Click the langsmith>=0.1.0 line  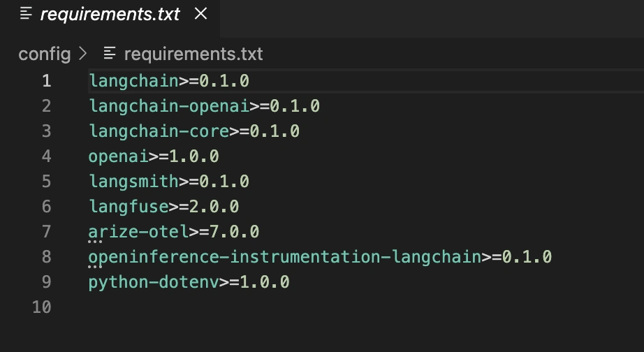(169, 181)
